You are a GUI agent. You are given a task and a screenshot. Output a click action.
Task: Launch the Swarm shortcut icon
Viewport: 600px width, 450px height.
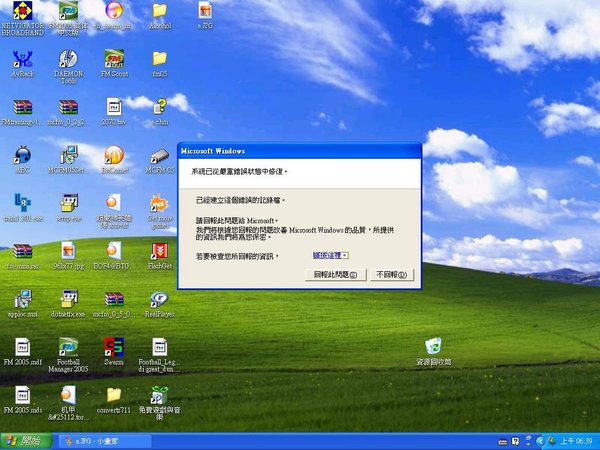point(114,347)
